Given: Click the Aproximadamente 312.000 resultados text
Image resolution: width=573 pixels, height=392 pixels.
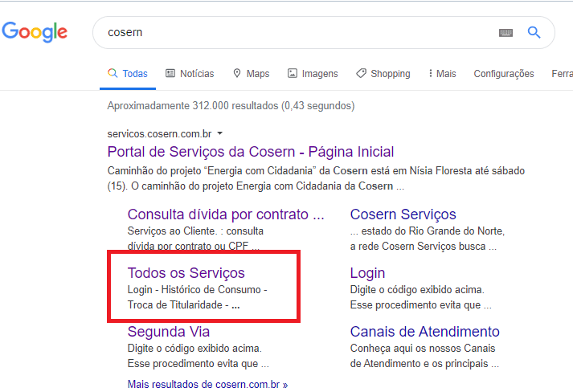Looking at the screenshot, I should tap(231, 105).
